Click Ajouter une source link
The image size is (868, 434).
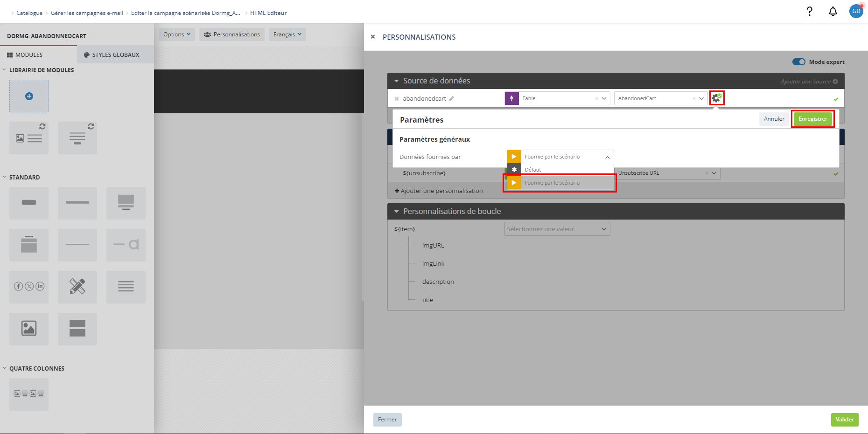[809, 82]
